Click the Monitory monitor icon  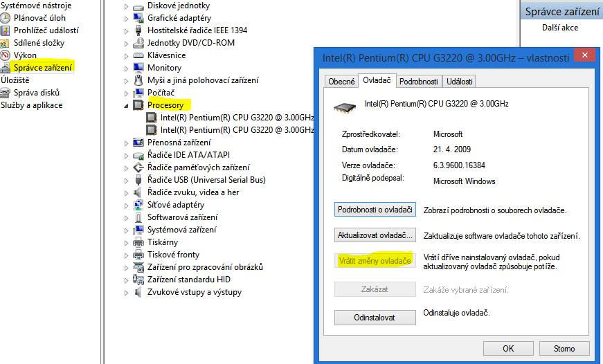pyautogui.click(x=138, y=68)
